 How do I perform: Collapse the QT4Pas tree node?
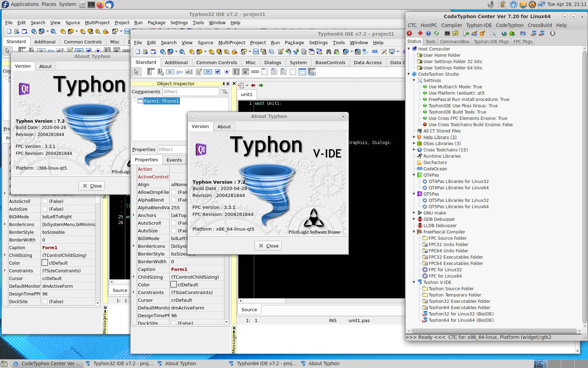point(414,175)
